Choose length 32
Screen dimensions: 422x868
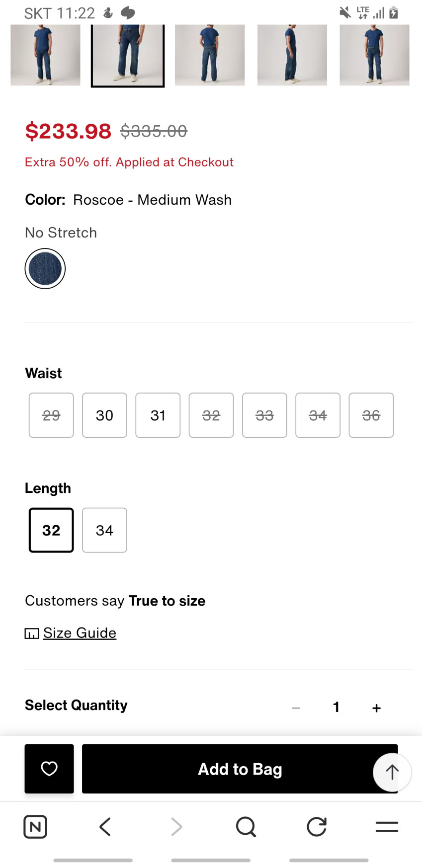click(51, 530)
